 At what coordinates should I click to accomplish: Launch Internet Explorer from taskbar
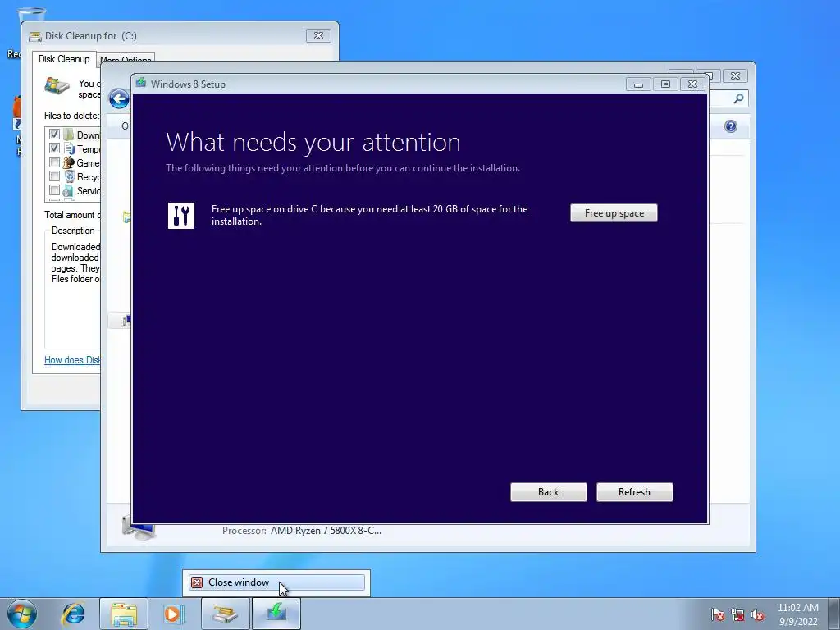[73, 614]
